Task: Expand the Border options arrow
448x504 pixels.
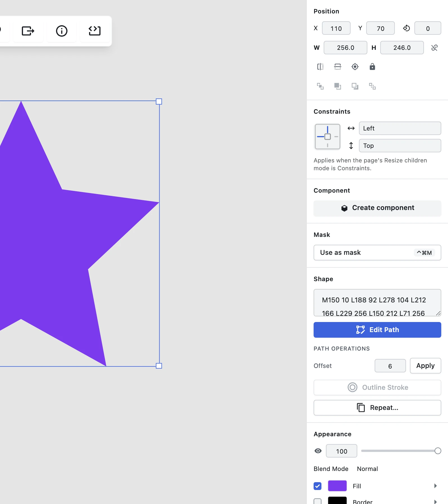Action: [x=435, y=501]
